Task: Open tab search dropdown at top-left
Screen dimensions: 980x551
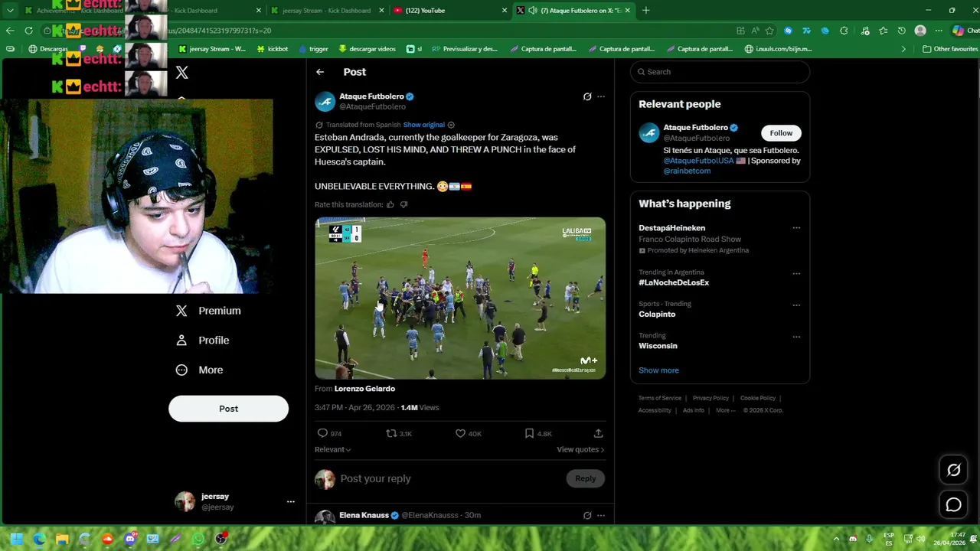Action: pos(10,11)
